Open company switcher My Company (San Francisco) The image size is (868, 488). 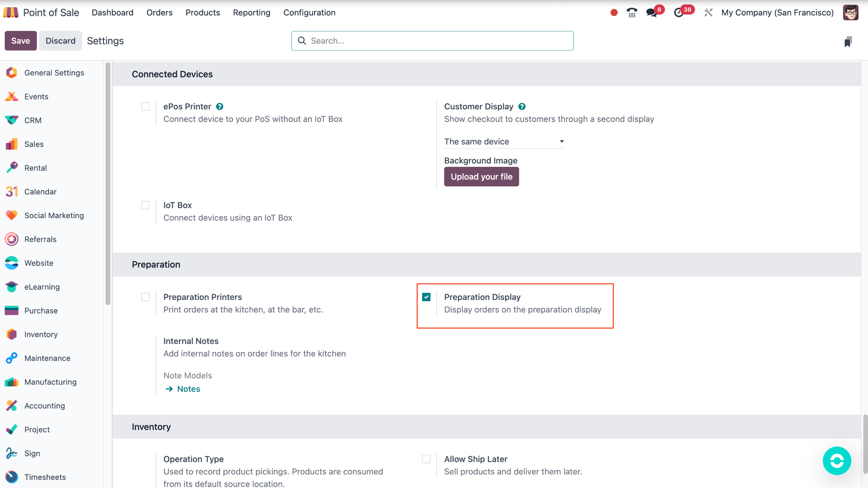pyautogui.click(x=777, y=13)
